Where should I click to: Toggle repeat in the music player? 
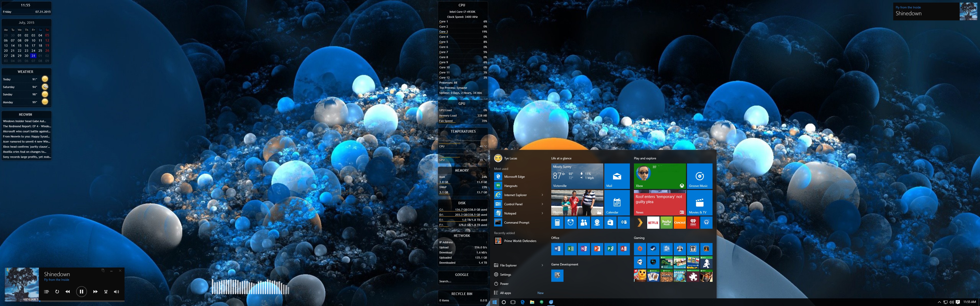[x=57, y=291]
